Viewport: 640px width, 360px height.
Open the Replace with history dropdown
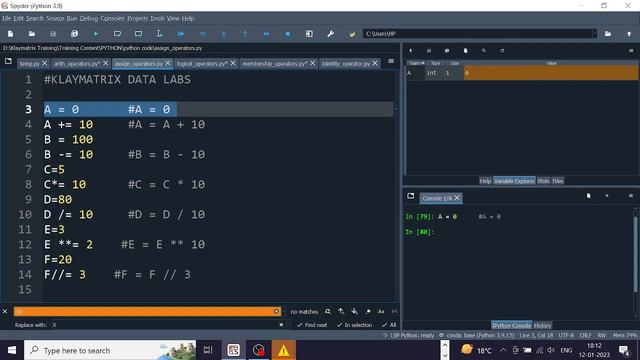(x=288, y=325)
